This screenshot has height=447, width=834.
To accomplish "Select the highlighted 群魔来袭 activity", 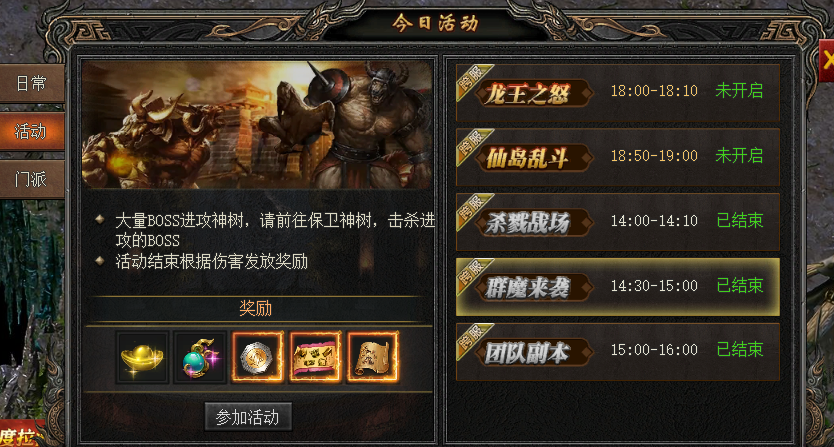I will pos(618,287).
